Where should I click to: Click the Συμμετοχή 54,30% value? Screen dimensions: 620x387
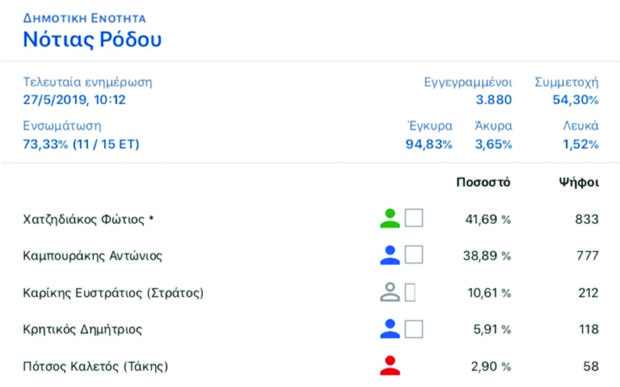point(575,100)
